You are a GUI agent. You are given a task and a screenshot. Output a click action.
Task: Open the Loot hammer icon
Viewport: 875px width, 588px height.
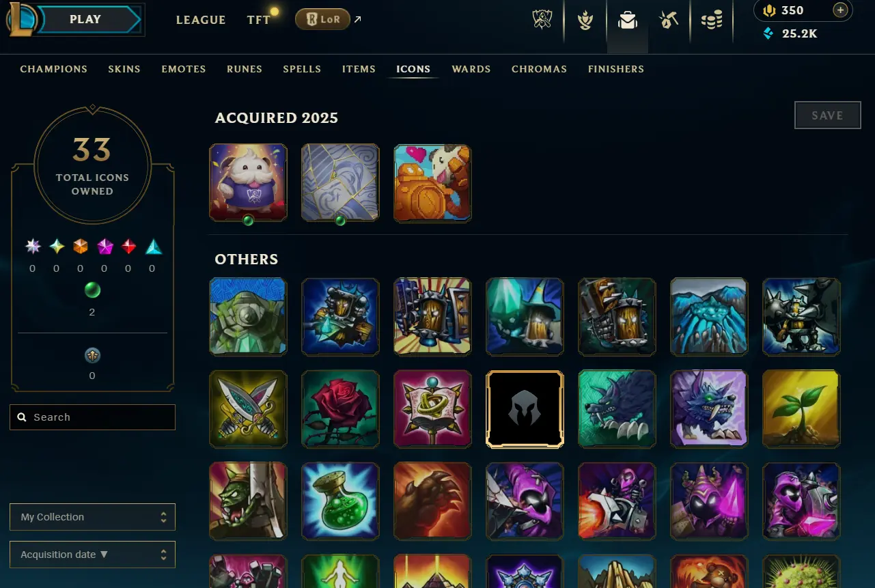pyautogui.click(x=669, y=20)
